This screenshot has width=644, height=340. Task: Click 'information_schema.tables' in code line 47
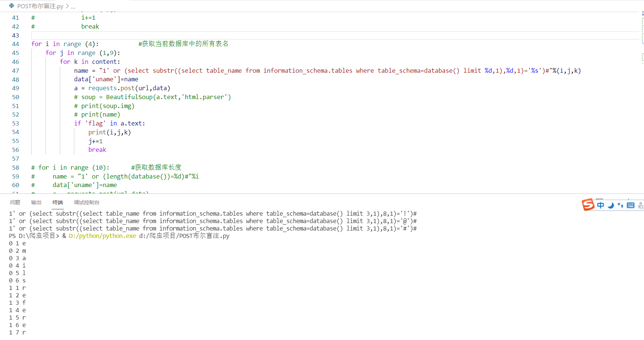click(x=308, y=71)
